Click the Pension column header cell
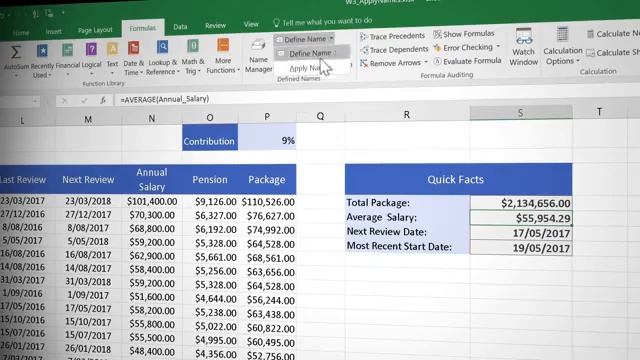Viewport: 640px width, 360px height. pyautogui.click(x=210, y=180)
